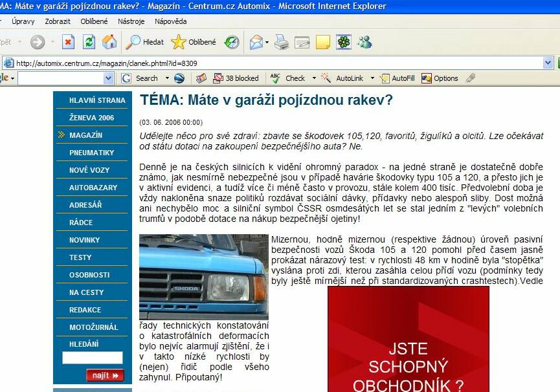Refresh the page using the toolbar icon
This screenshot has width=560, height=392.
(89, 42)
